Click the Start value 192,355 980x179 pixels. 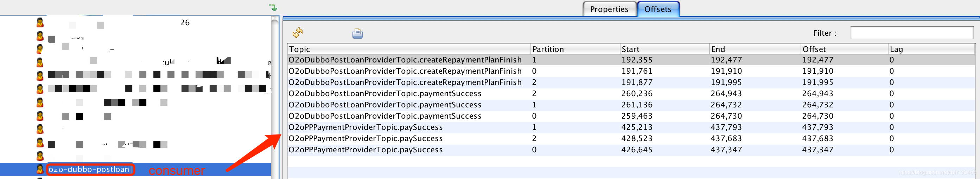click(637, 60)
